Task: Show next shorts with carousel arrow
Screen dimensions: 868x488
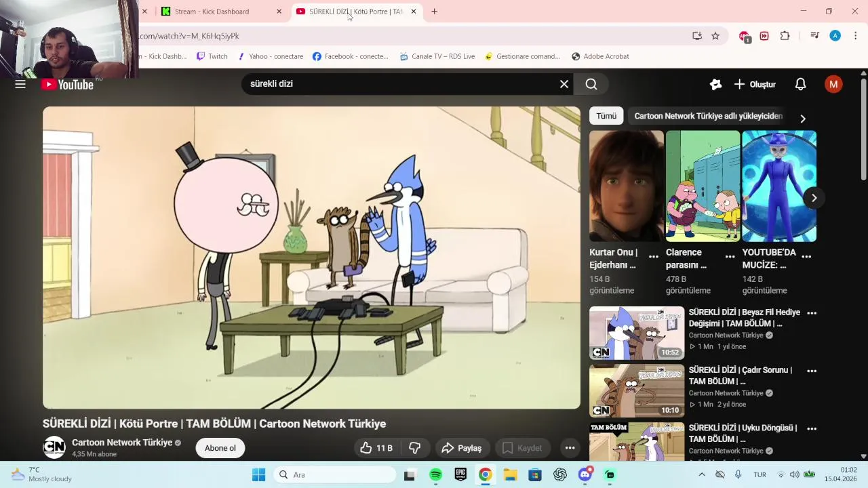Action: coord(814,198)
